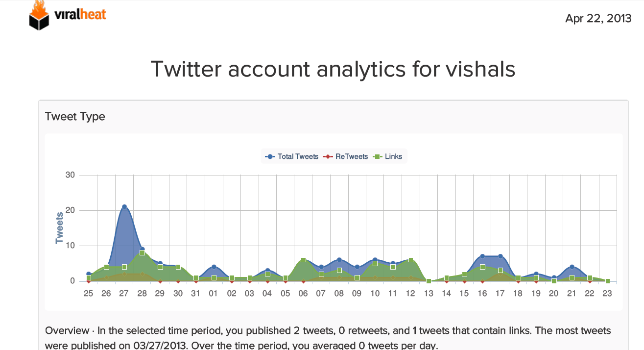Click the Total Tweets peak point on 27
Viewport: 644px width, 350px height.
click(124, 207)
